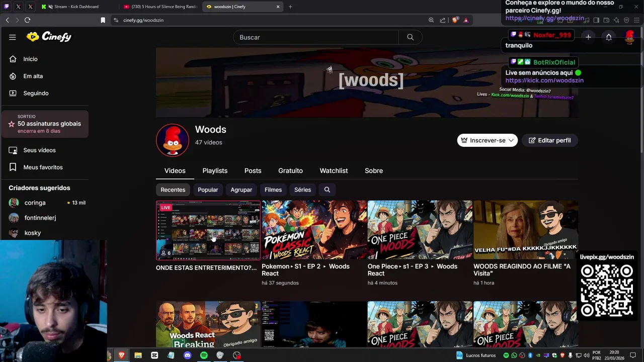Click the address bar URL cinefy.gg/woodszin
644x362 pixels.
pyautogui.click(x=143, y=20)
